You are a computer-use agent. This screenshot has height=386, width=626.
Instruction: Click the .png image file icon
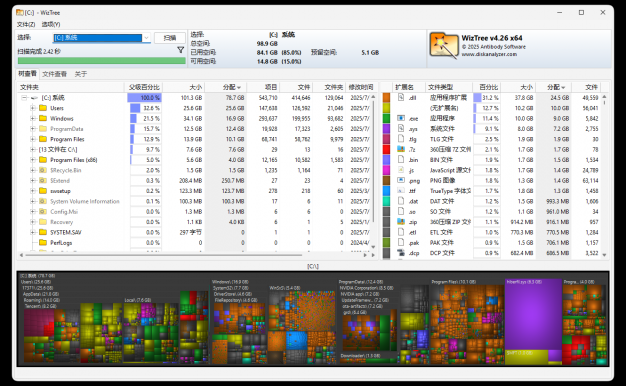click(401, 180)
